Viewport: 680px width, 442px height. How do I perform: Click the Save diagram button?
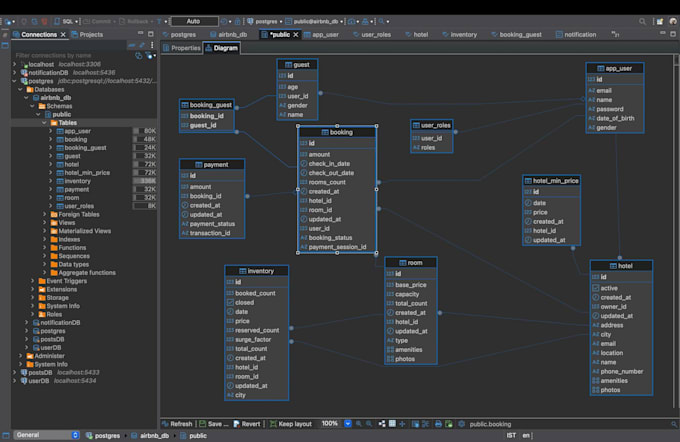(214, 424)
